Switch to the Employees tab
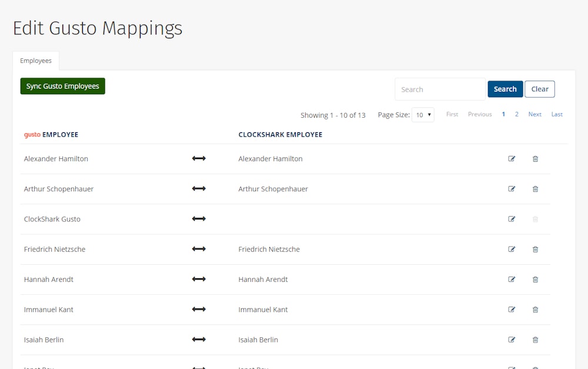588x369 pixels. pos(36,61)
